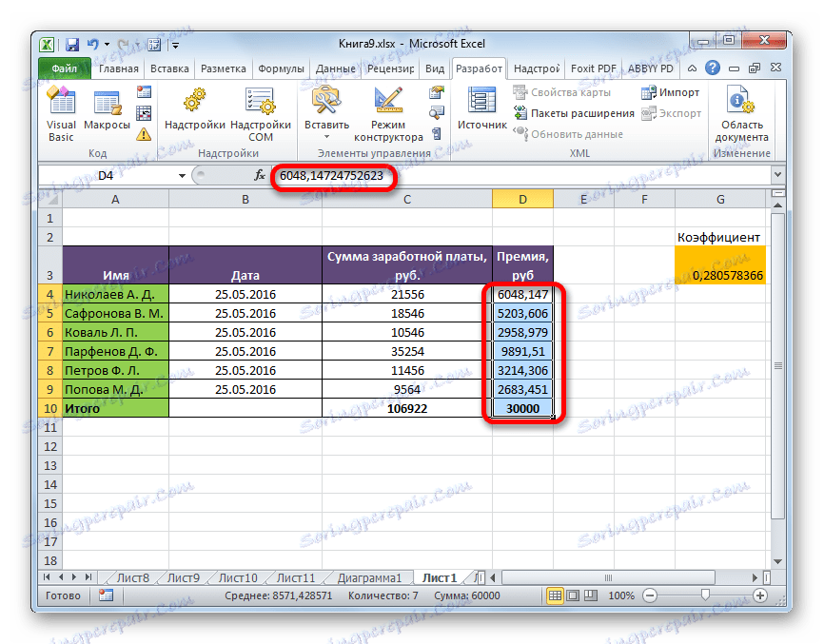Switch to Normal view
This screenshot has width=824, height=644.
click(555, 595)
